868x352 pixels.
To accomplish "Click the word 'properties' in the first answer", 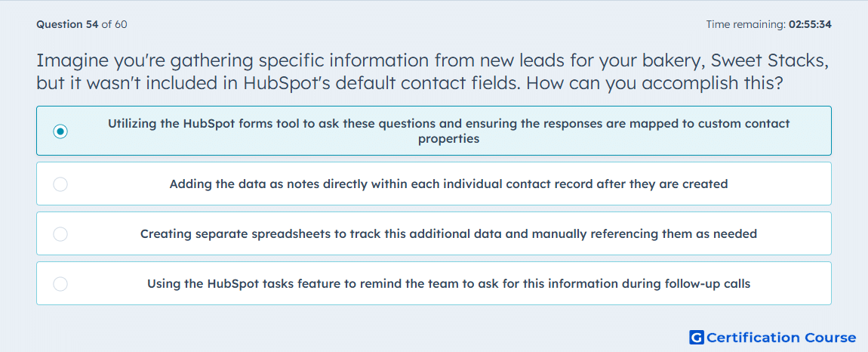I will [448, 139].
